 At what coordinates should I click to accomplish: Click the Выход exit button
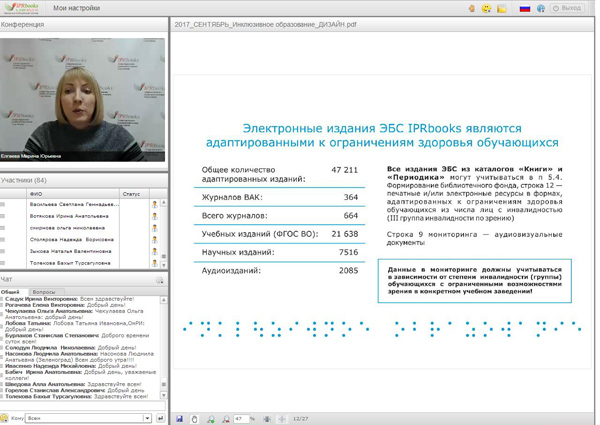(x=567, y=8)
